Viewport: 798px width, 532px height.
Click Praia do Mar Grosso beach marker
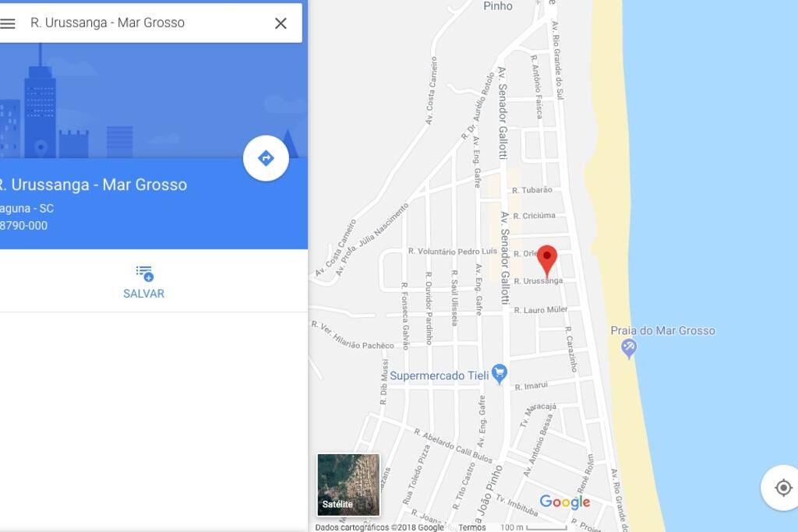point(629,349)
